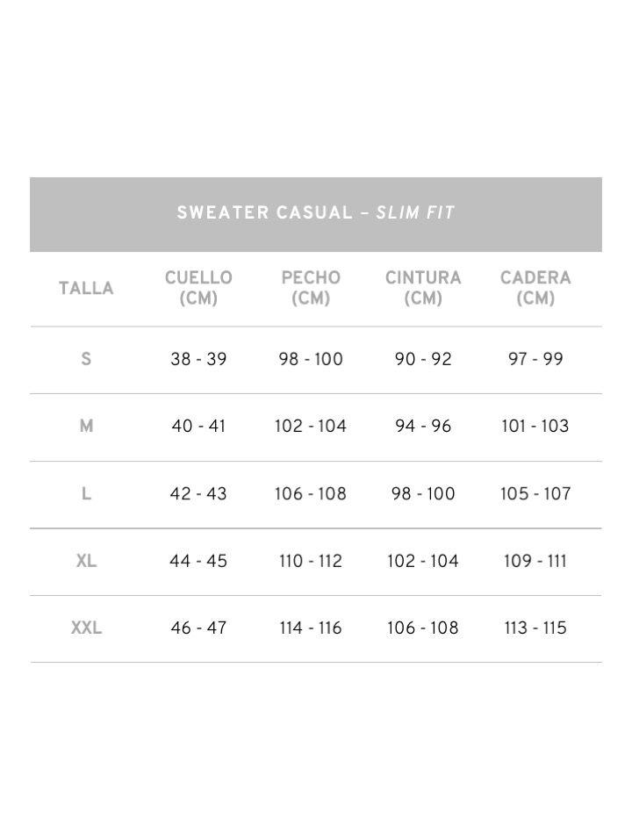Viewport: 632px width, 840px height.
Task: Choose the XXL size row label
Action: tap(86, 628)
